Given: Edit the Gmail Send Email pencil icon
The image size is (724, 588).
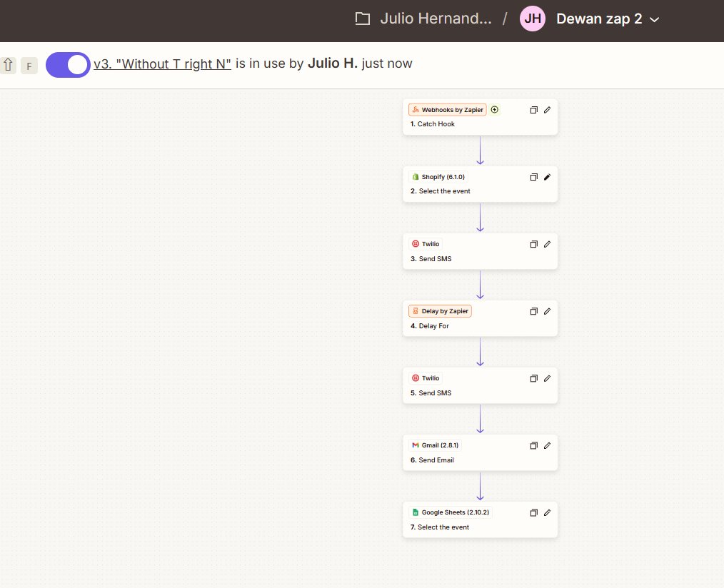Looking at the screenshot, I should 547,445.
